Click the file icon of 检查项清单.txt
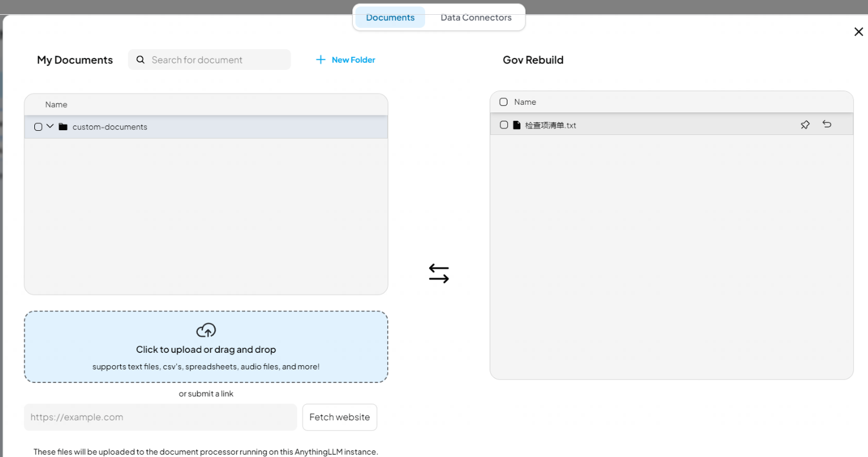Viewport: 868px width, 457px height. click(517, 125)
